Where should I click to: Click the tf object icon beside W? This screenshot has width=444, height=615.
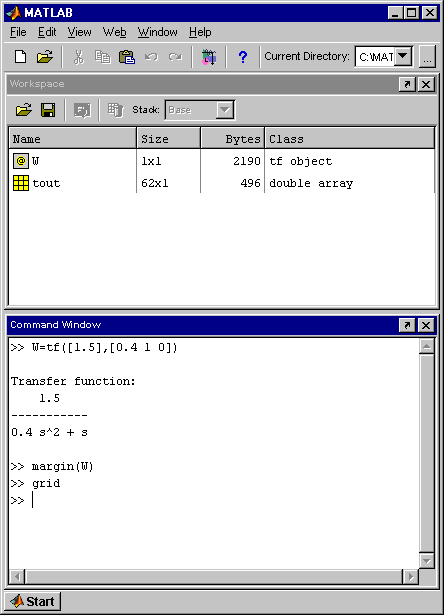pos(21,161)
